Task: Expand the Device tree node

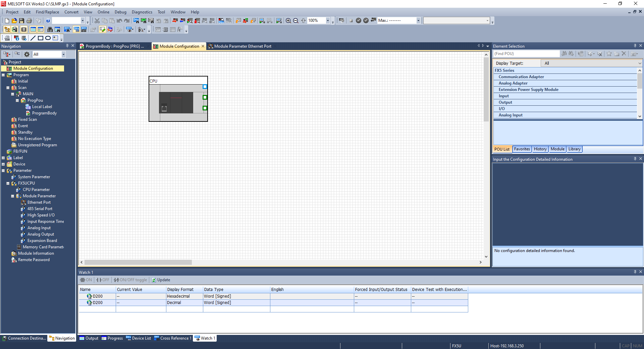Action: [3, 164]
